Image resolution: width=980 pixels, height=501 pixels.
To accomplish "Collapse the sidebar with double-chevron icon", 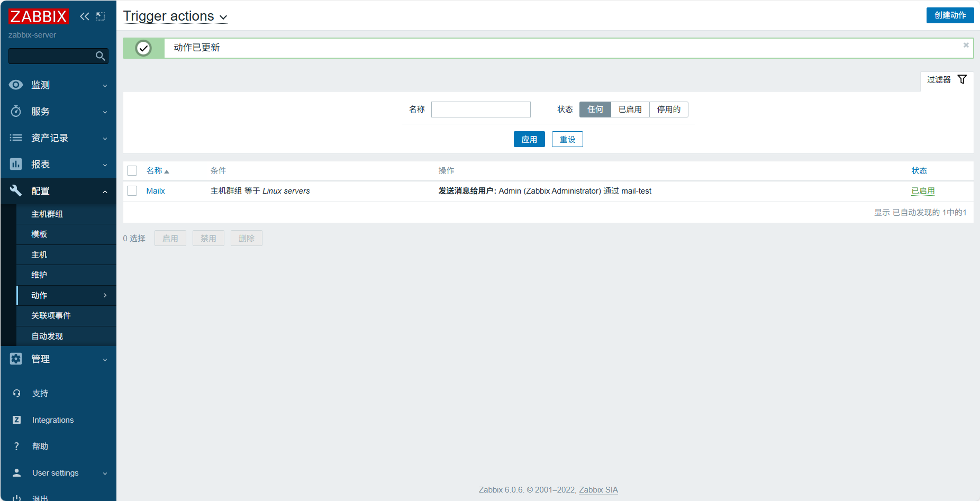I will 85,16.
